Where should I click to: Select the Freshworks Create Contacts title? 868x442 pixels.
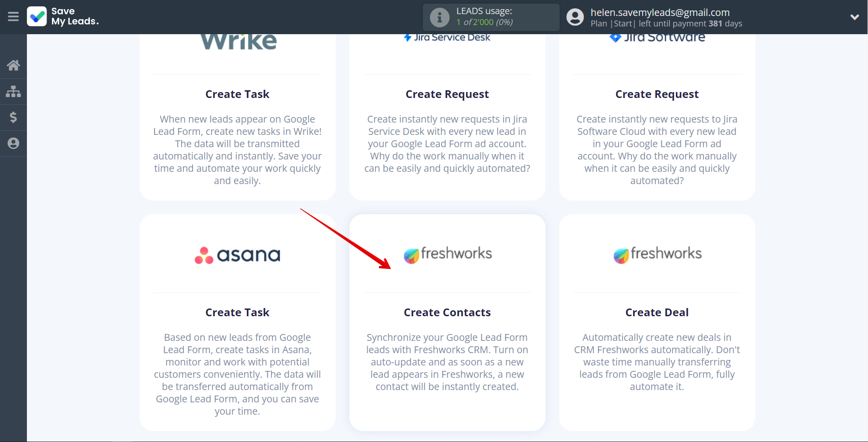click(x=447, y=313)
